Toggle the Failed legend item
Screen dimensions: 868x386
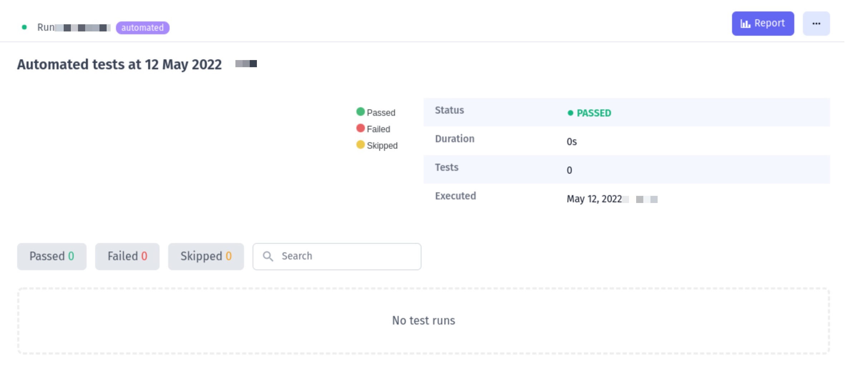click(378, 129)
